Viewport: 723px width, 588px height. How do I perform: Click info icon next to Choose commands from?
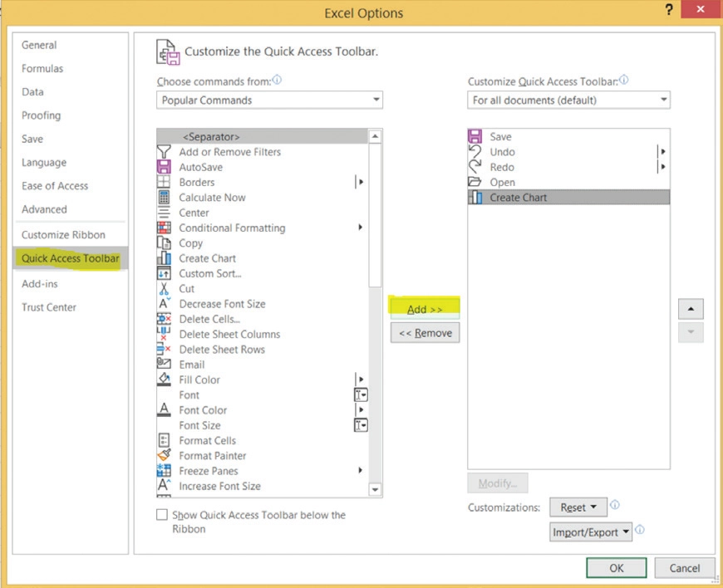click(277, 80)
